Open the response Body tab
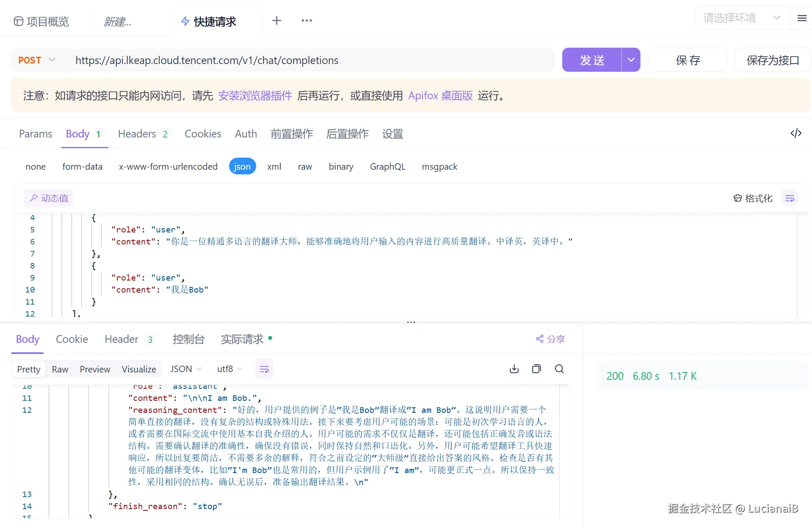Screen dimensions: 812x528 tap(28, 339)
